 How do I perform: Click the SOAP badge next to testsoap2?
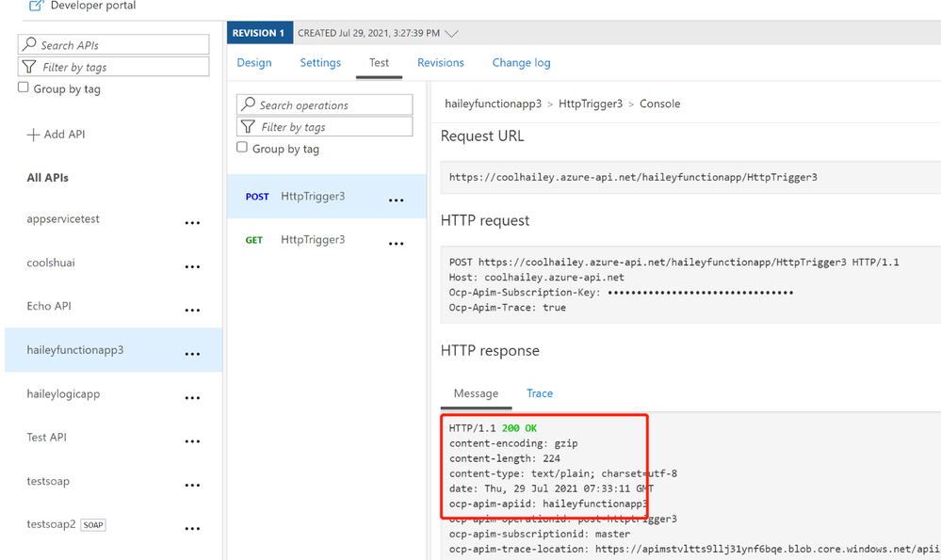93,524
